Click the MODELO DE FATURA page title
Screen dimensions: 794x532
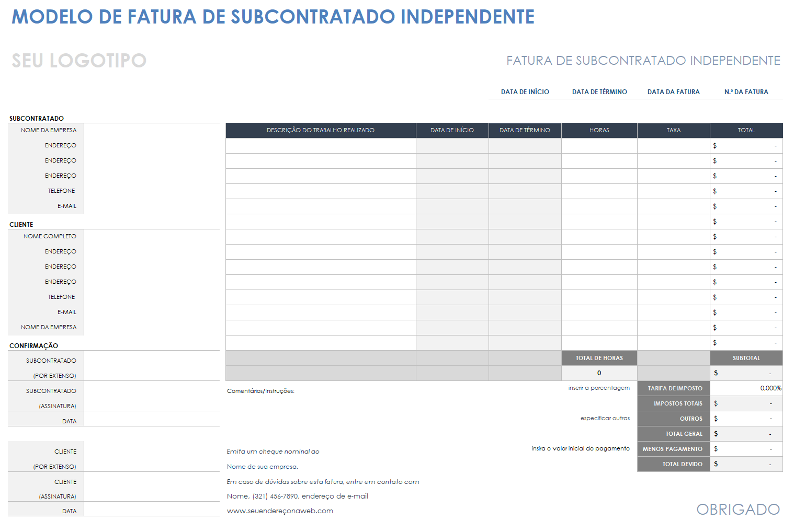pyautogui.click(x=273, y=17)
